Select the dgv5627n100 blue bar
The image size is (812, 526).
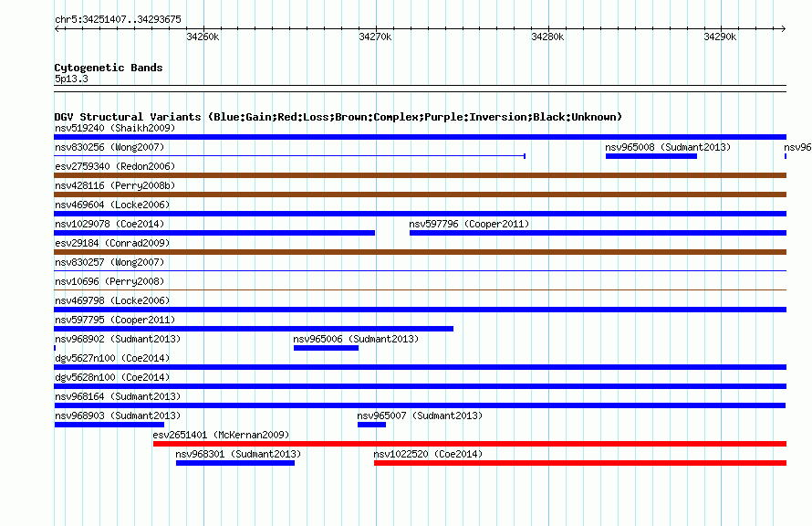click(x=420, y=367)
